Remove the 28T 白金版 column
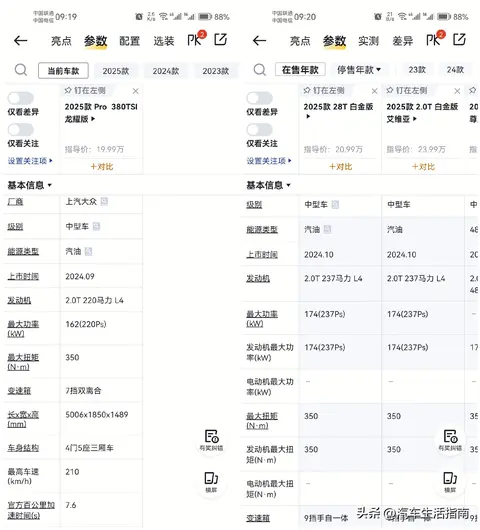 pyautogui.click(x=375, y=91)
